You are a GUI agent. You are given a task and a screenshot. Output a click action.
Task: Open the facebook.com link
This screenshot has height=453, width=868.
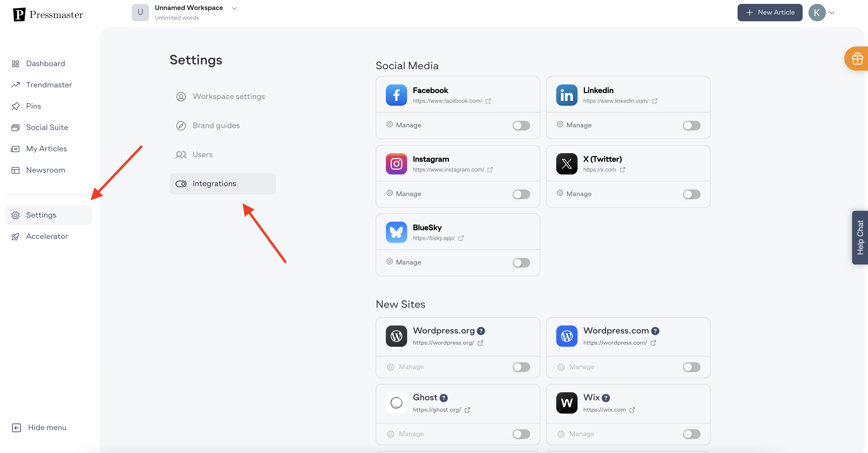point(452,101)
